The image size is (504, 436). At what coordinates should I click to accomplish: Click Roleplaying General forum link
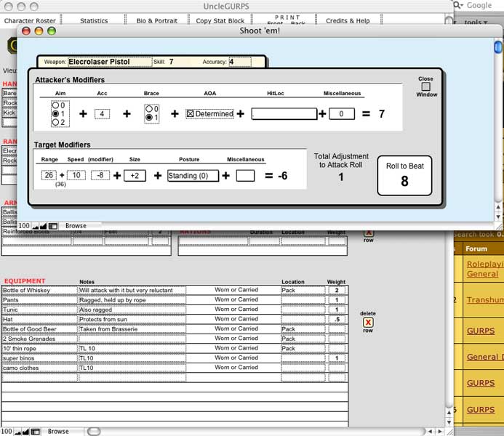point(485,269)
